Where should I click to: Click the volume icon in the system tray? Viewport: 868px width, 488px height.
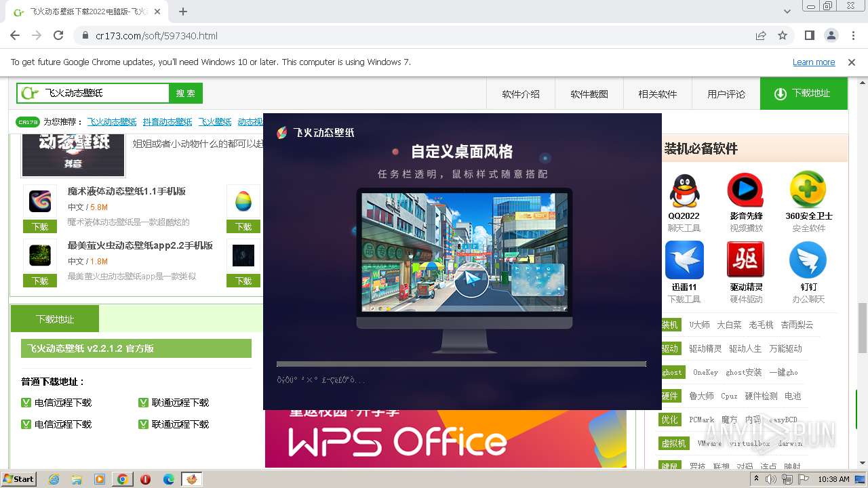tap(771, 479)
